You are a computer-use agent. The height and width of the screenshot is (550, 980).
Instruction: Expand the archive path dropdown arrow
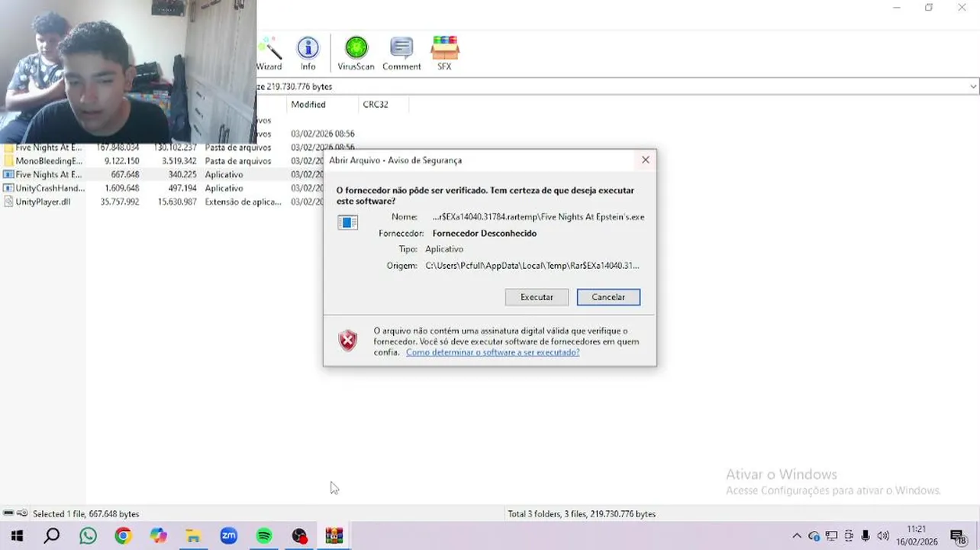point(973,86)
